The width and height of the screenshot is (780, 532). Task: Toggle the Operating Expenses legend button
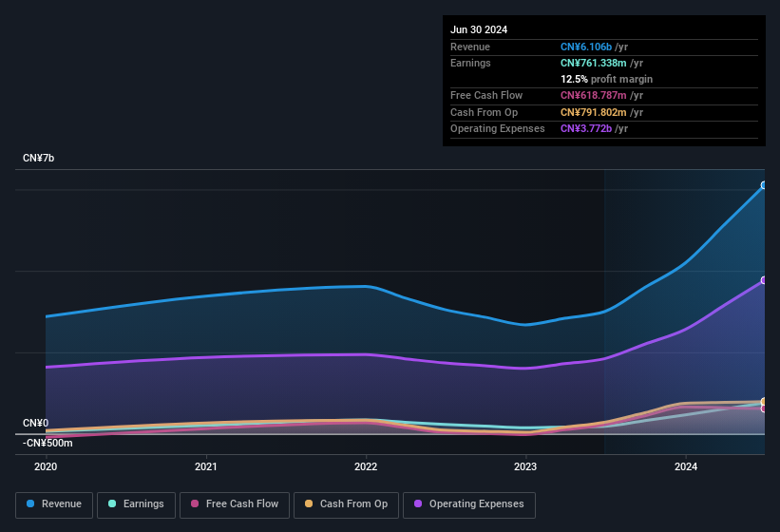click(468, 504)
